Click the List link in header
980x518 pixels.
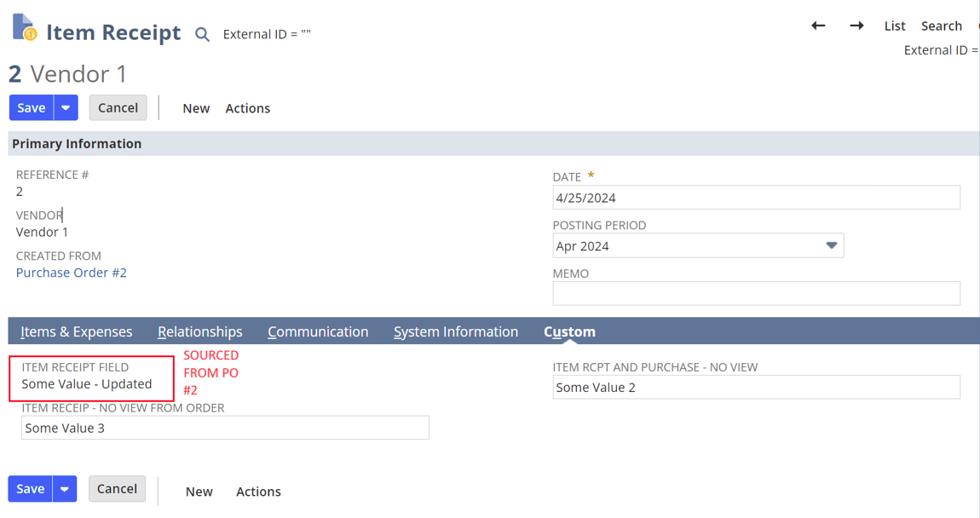[x=895, y=26]
